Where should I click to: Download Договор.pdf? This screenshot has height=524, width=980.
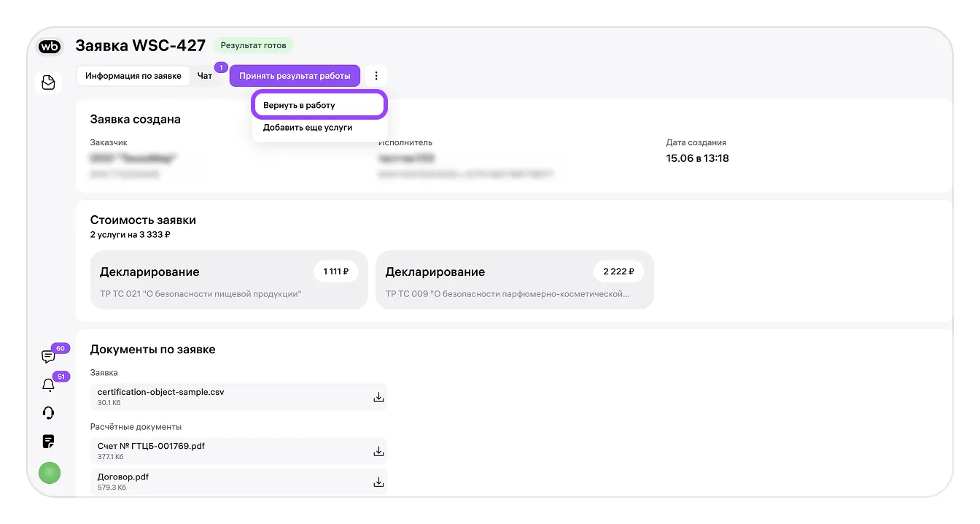(x=378, y=482)
